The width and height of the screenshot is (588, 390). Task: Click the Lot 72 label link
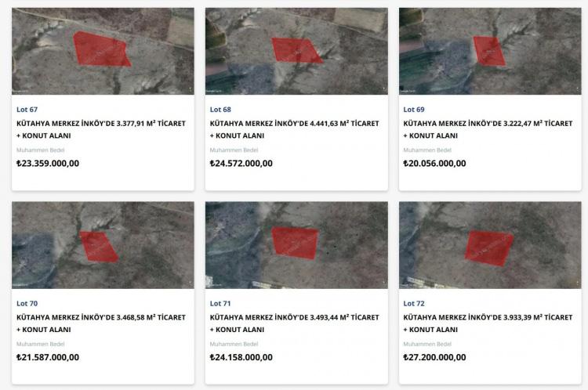(414, 303)
